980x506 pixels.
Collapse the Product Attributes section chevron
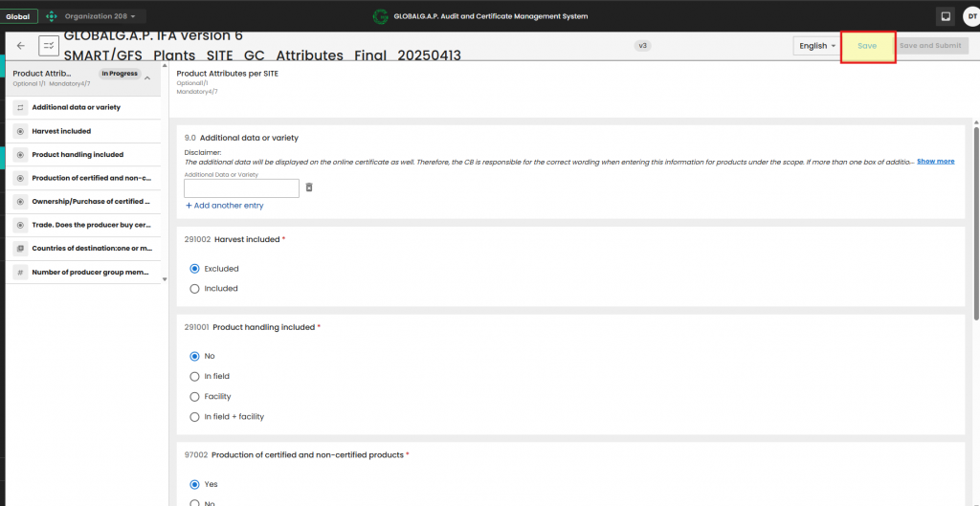147,77
